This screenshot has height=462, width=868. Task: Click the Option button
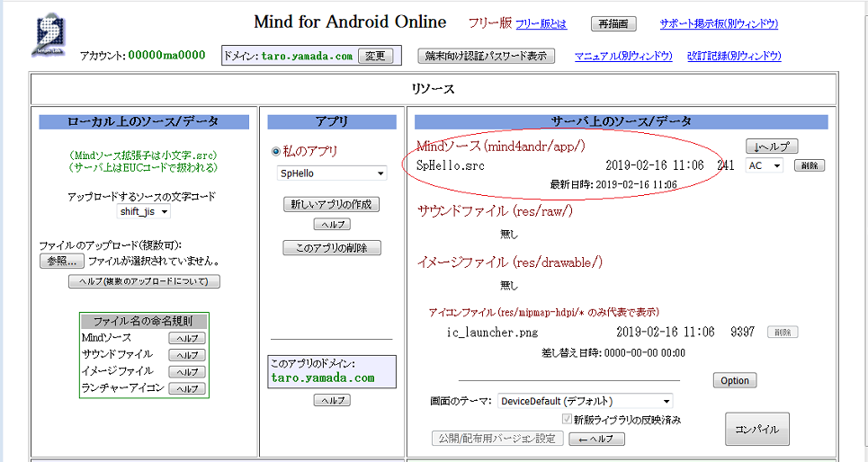[735, 381]
